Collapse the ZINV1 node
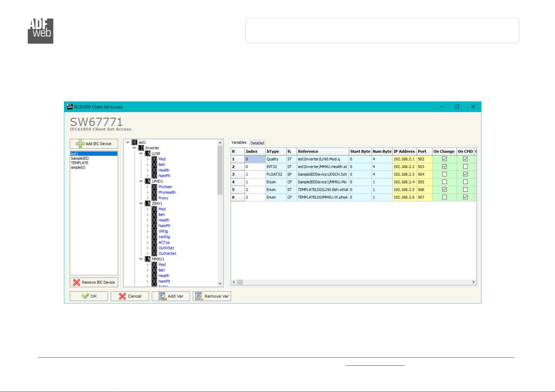Screen dimensions: 555x392 (141, 204)
